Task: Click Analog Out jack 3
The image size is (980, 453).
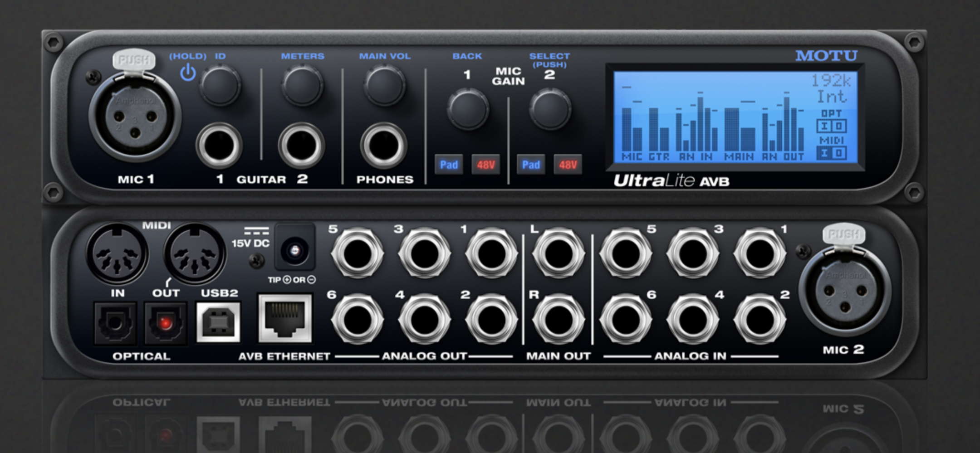Action: (424, 253)
